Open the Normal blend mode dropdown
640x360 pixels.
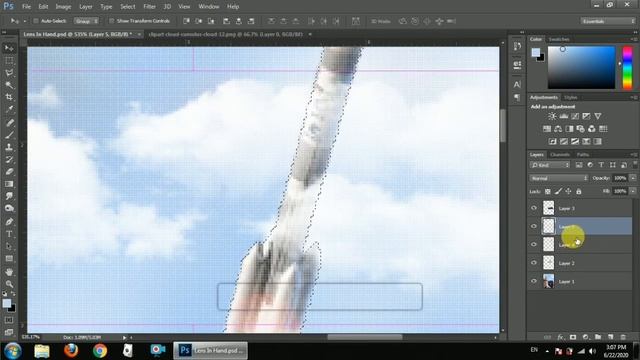(x=559, y=178)
